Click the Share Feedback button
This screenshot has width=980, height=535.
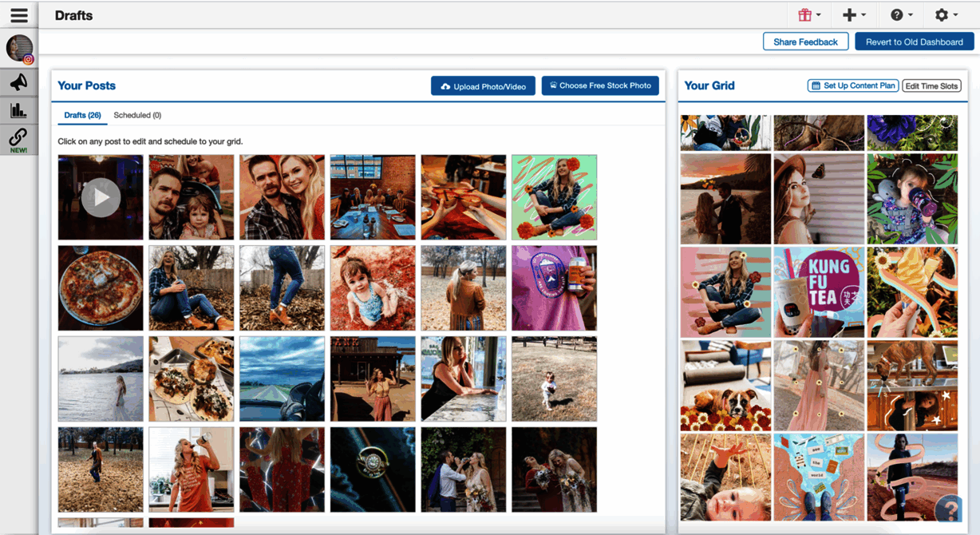coord(805,42)
